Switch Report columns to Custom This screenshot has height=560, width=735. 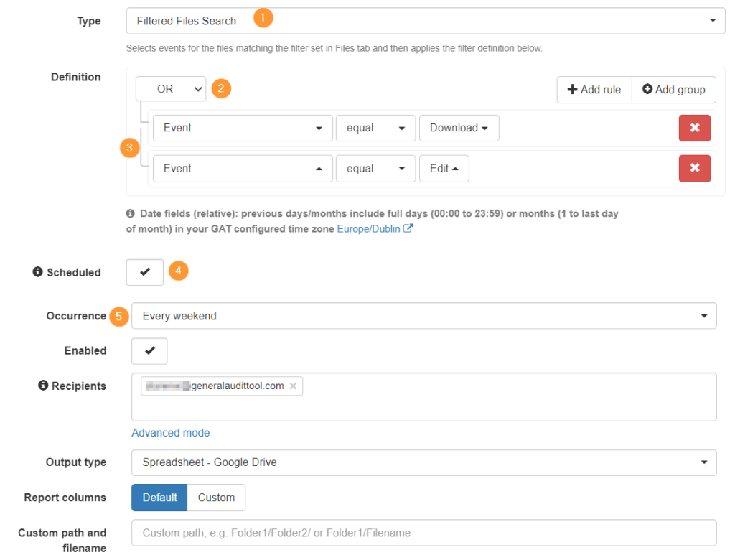coord(216,497)
